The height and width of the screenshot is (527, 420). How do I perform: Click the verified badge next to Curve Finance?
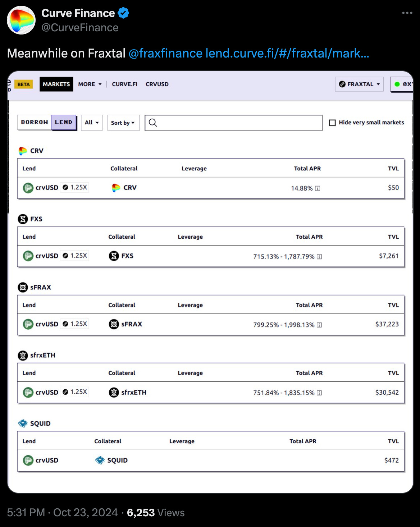(x=123, y=13)
